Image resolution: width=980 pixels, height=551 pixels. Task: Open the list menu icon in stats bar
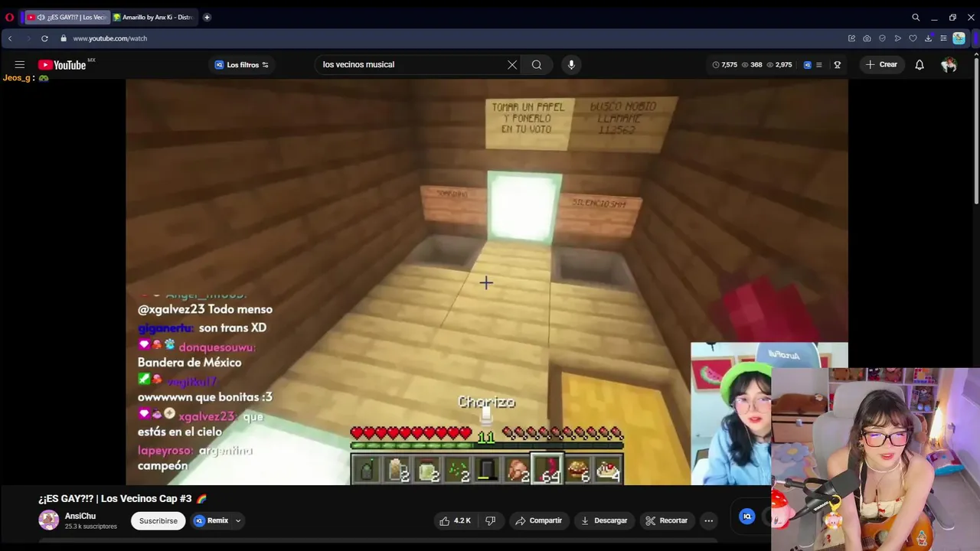(x=819, y=65)
